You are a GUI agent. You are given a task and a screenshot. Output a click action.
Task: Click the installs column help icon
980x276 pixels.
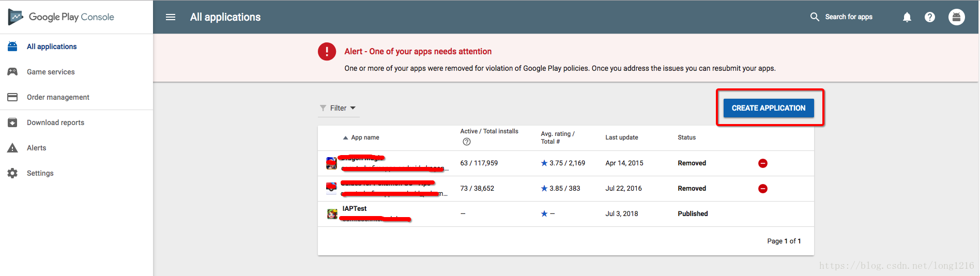467,142
